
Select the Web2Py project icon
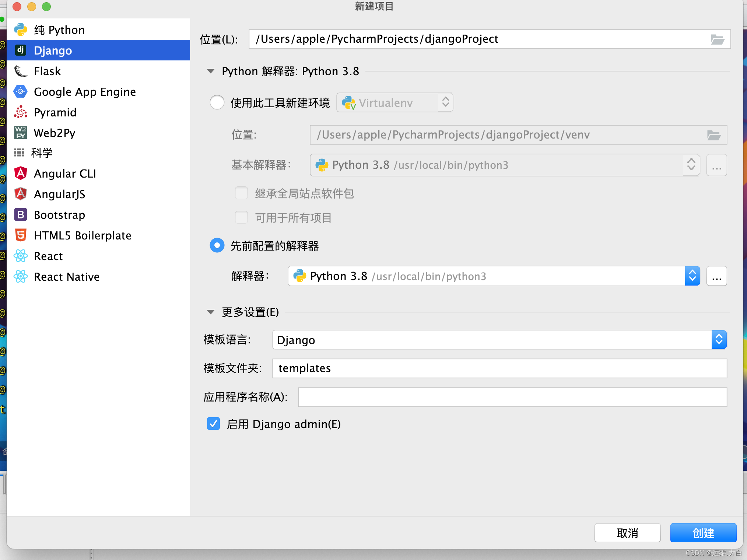(x=21, y=133)
